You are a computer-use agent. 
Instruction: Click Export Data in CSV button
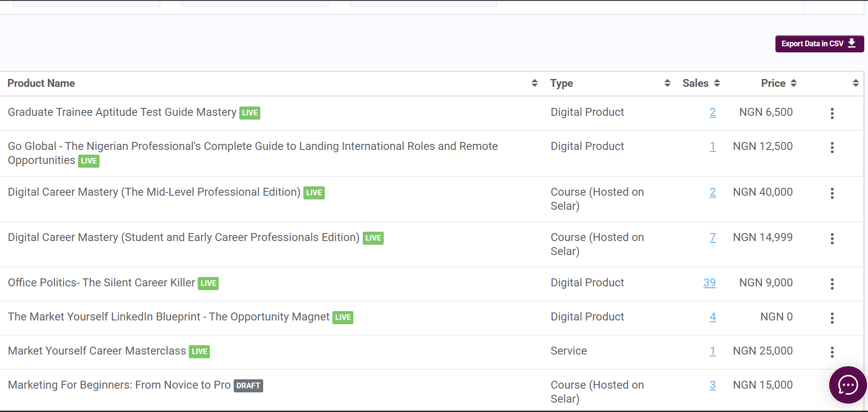coord(819,44)
